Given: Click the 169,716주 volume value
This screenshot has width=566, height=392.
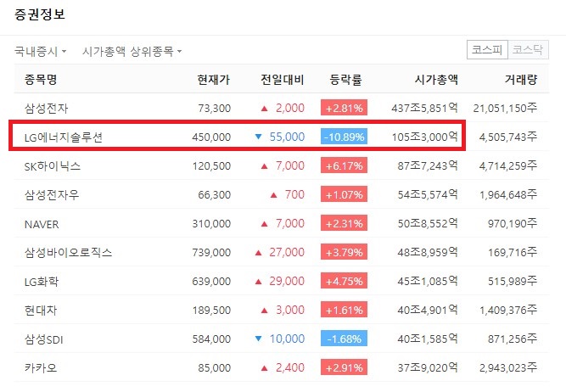Looking at the screenshot, I should pos(513,252).
